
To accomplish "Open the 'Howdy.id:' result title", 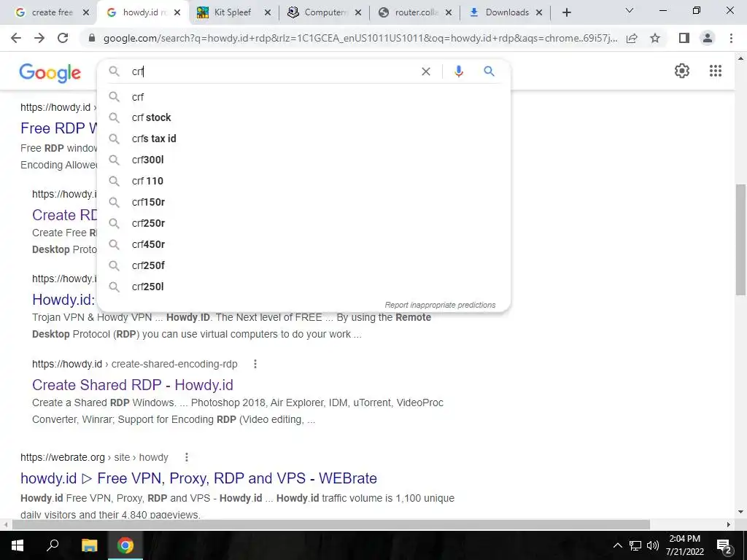I will (x=64, y=300).
